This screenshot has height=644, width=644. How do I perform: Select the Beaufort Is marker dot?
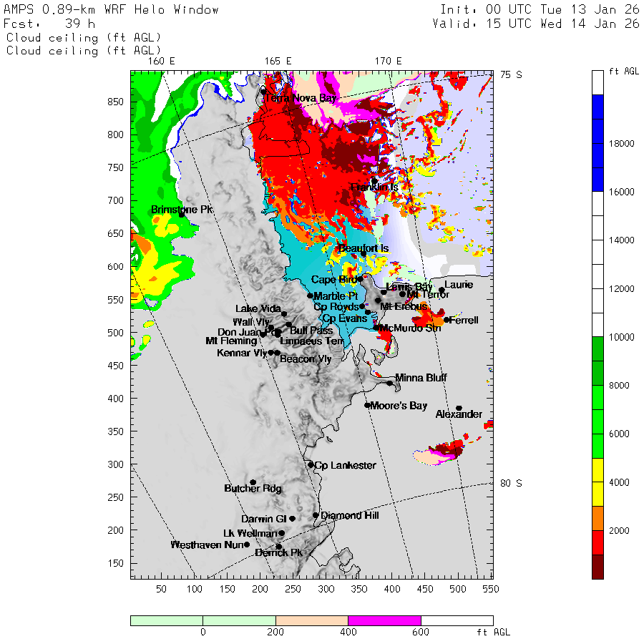pyautogui.click(x=364, y=253)
